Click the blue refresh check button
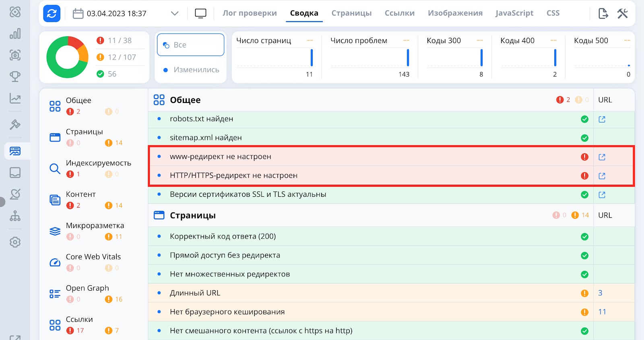The height and width of the screenshot is (340, 644). click(x=52, y=13)
